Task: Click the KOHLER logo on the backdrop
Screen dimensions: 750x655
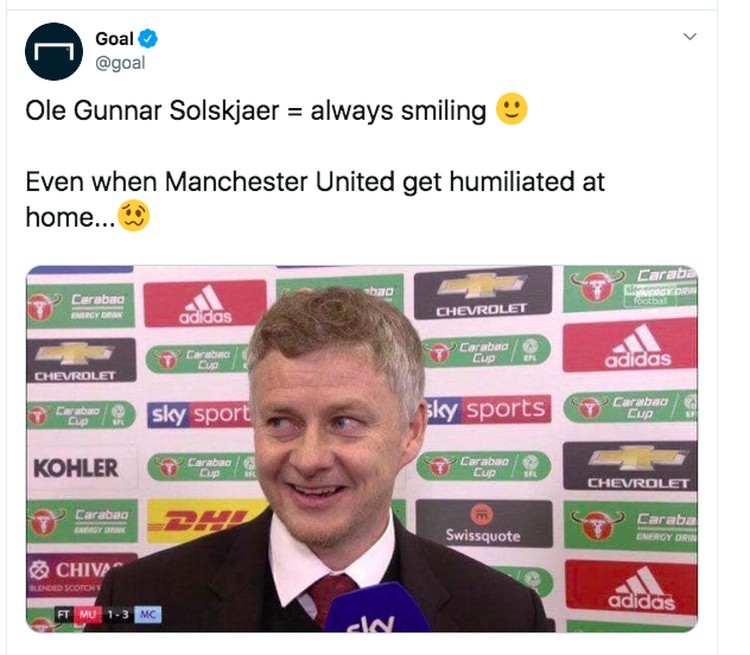Action: pyautogui.click(x=76, y=468)
